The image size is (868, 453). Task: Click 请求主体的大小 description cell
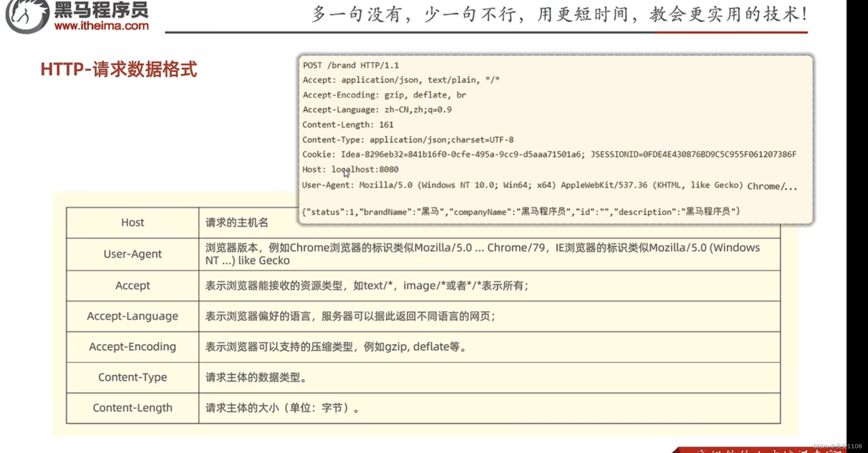(x=489, y=408)
